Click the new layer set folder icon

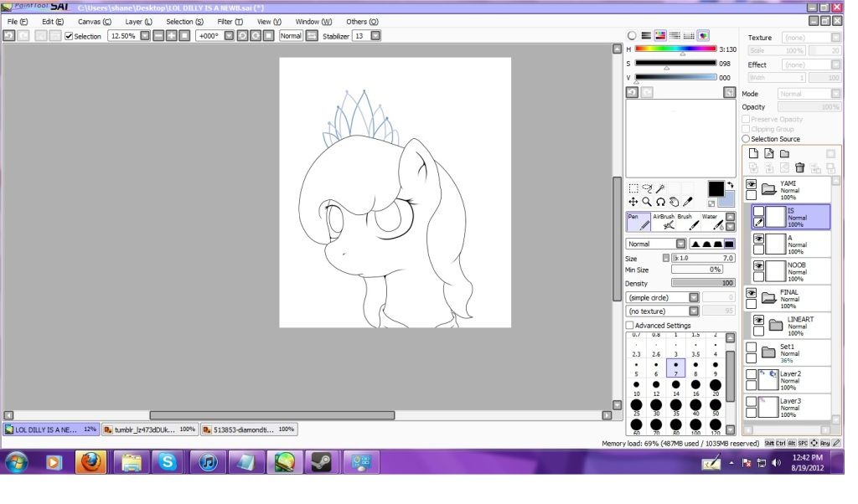(x=784, y=153)
